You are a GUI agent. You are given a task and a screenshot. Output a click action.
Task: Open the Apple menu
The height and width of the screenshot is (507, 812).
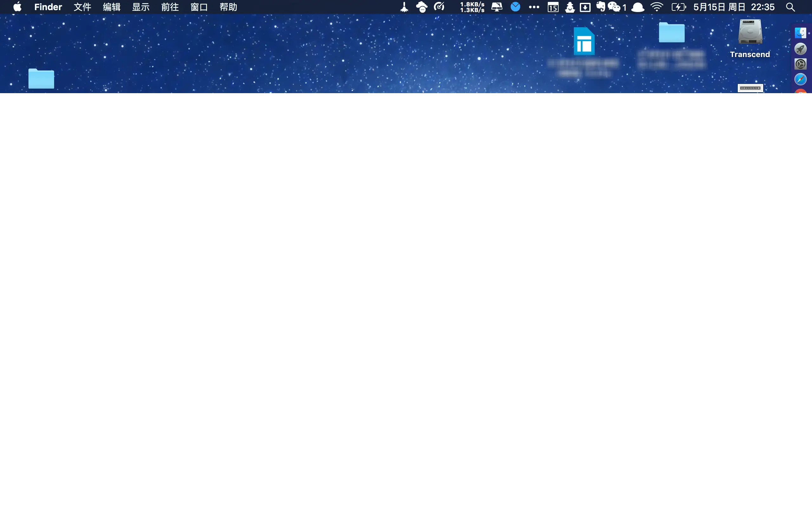point(17,7)
